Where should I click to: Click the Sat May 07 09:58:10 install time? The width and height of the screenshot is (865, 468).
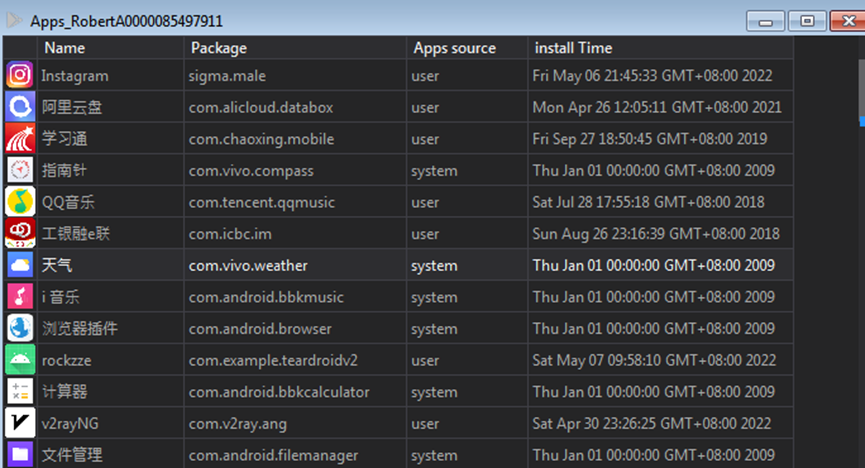(661, 360)
